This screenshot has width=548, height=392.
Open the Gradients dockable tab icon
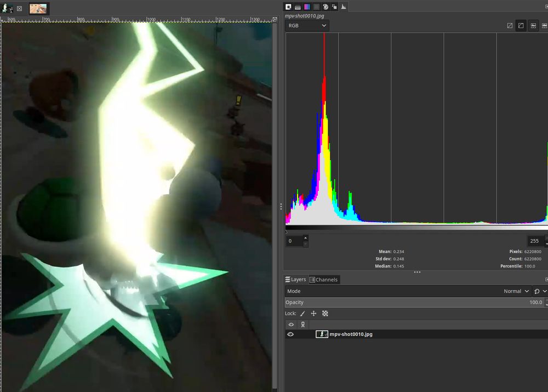pos(307,7)
